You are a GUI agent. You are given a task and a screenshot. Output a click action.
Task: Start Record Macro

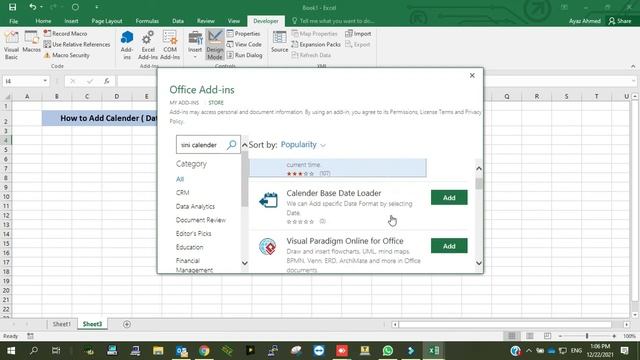coord(65,33)
